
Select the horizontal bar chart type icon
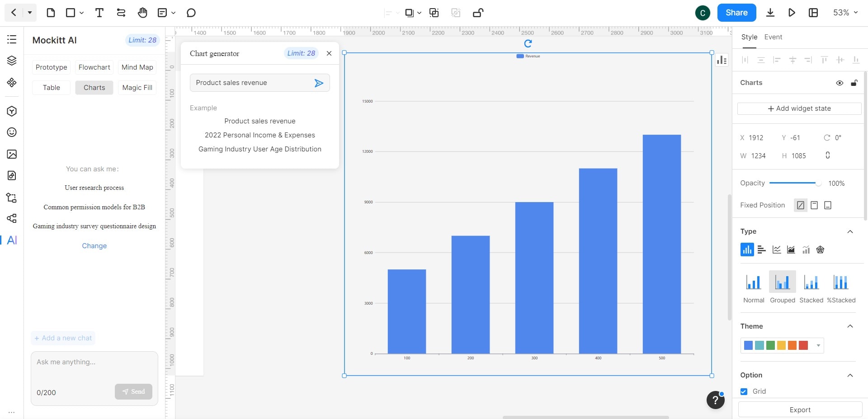(762, 250)
